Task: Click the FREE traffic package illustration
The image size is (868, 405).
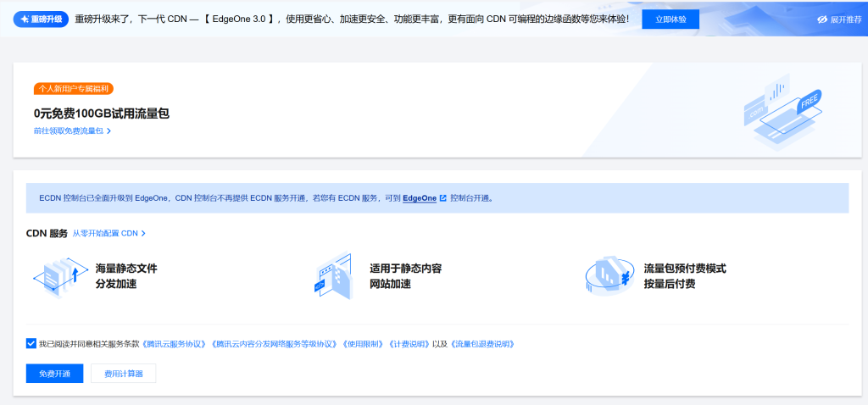Action: pos(782,113)
